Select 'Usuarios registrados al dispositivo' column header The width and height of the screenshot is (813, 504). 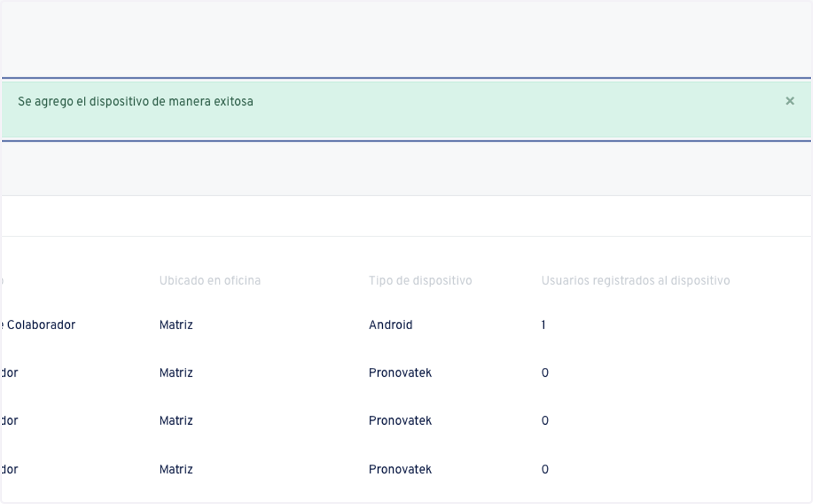click(635, 280)
